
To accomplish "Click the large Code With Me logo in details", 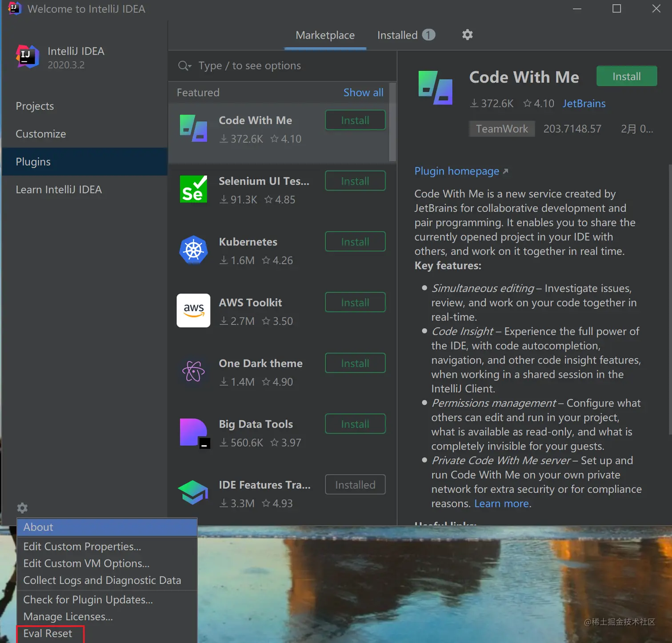I will (x=436, y=88).
